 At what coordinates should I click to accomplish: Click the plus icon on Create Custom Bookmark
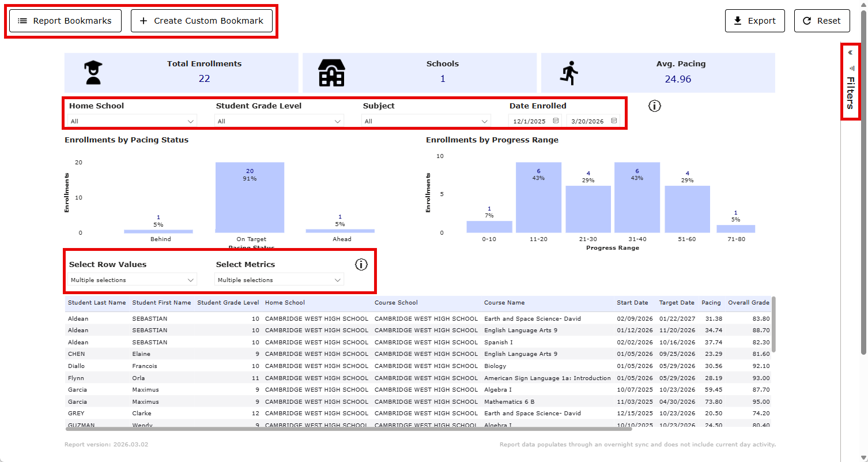pos(143,20)
